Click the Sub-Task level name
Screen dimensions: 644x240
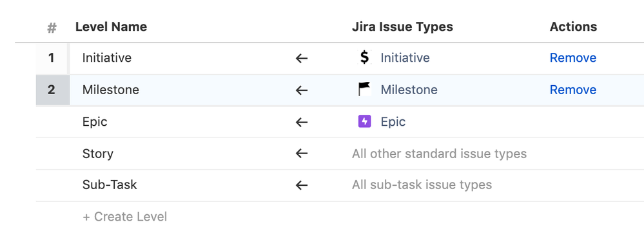pyautogui.click(x=109, y=185)
